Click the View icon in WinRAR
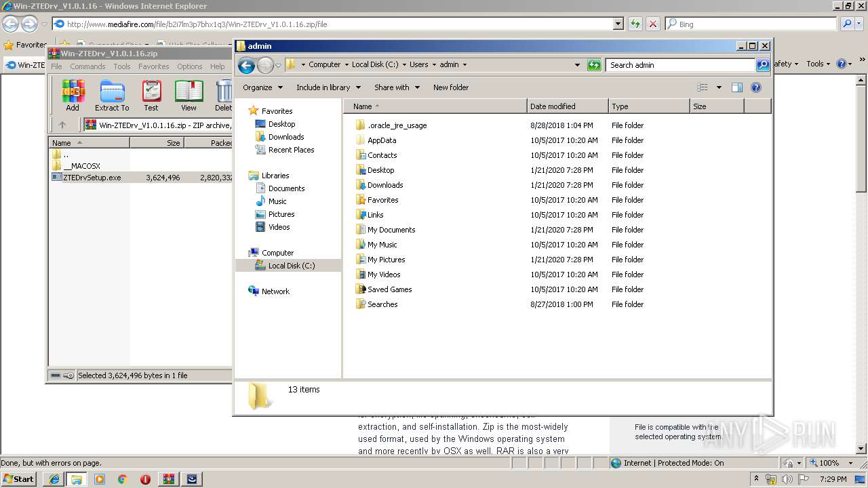The height and width of the screenshot is (488, 868). click(x=189, y=96)
